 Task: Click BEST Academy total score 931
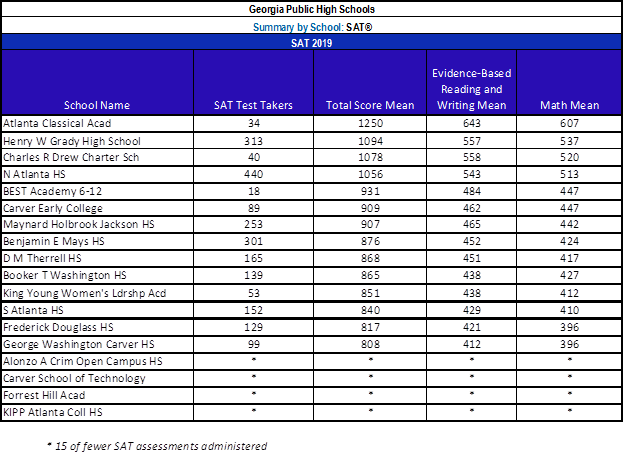tap(370, 191)
